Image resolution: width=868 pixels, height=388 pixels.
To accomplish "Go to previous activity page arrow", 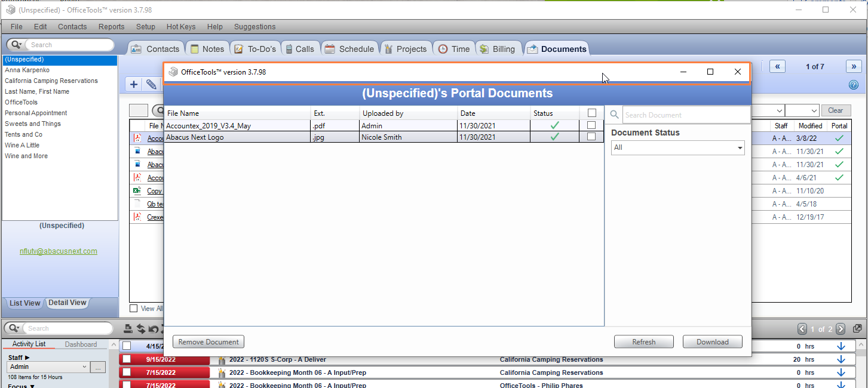I will tap(802, 329).
